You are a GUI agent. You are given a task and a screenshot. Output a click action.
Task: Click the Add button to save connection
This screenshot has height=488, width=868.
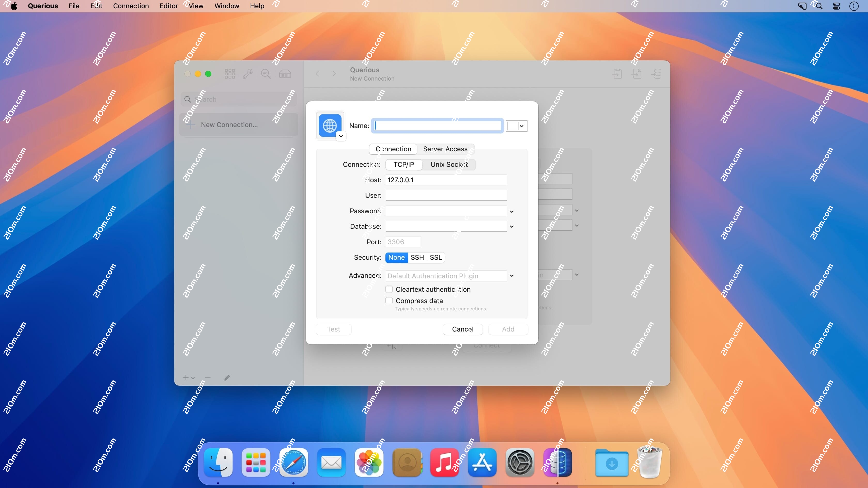pos(508,329)
